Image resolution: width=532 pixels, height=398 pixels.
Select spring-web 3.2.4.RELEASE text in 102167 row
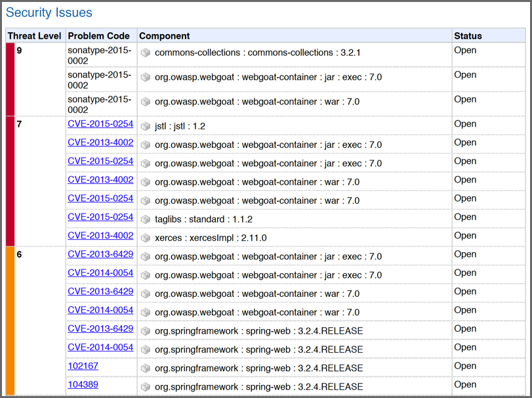point(259,368)
